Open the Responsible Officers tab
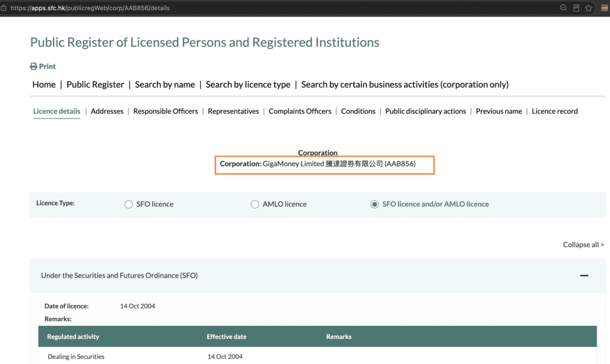The width and height of the screenshot is (610, 364). 166,111
